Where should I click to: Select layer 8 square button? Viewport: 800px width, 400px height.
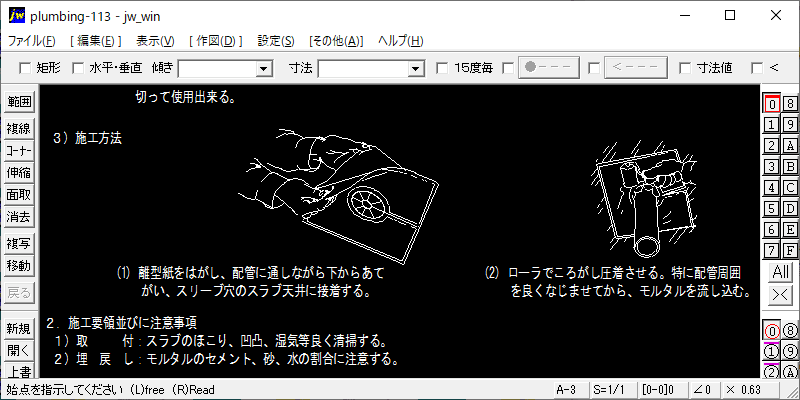click(x=790, y=104)
